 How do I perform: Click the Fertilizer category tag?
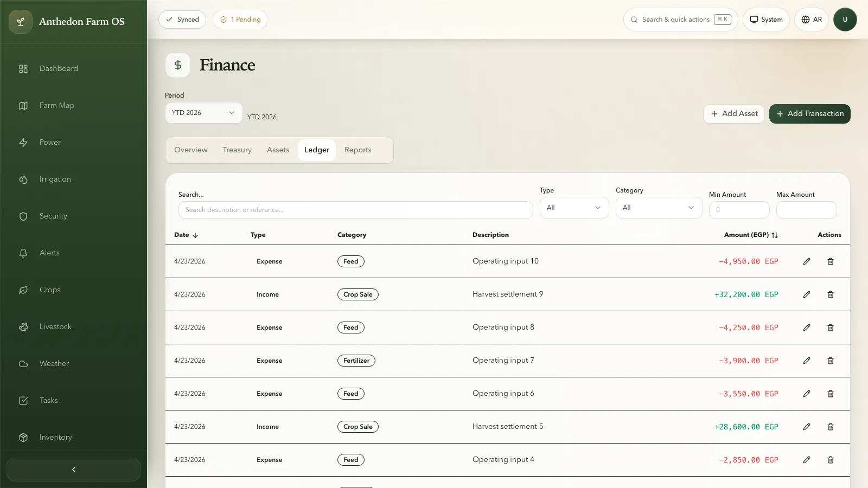tap(356, 361)
